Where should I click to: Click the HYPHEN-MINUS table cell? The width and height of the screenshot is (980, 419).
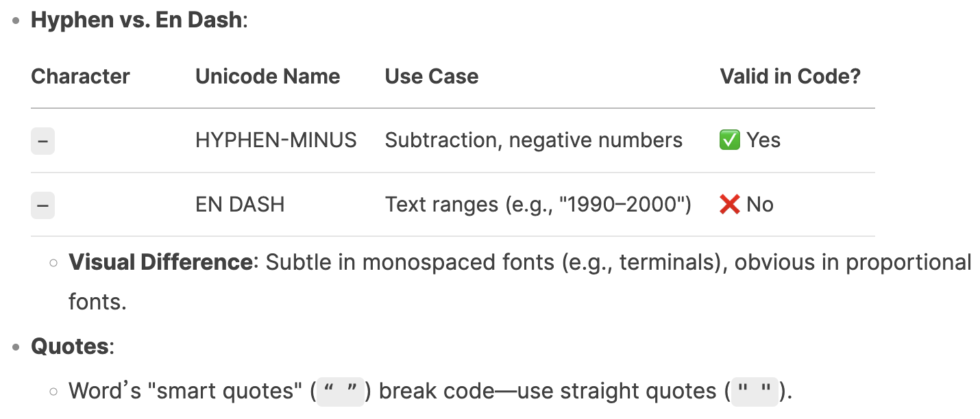[x=276, y=140]
